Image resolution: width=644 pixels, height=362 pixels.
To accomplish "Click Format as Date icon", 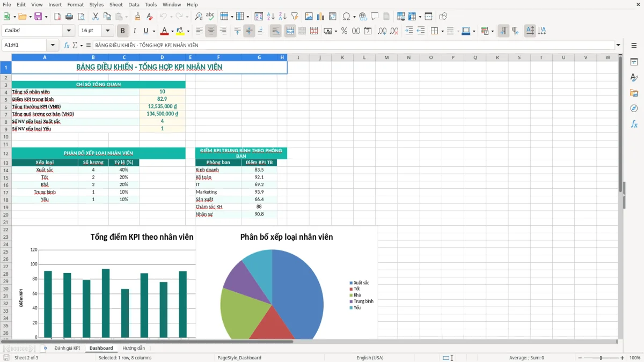I will pos(368,31).
